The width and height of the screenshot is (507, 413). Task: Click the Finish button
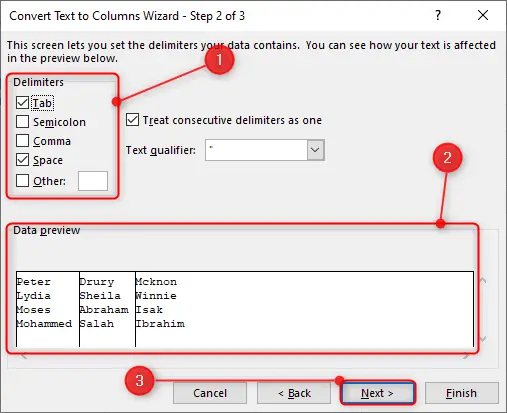[461, 393]
